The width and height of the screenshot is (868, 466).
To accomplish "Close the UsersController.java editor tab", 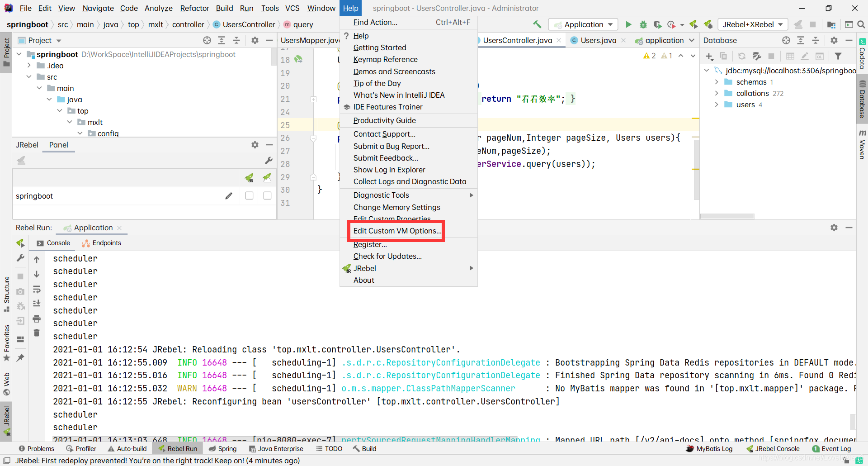I will click(559, 40).
